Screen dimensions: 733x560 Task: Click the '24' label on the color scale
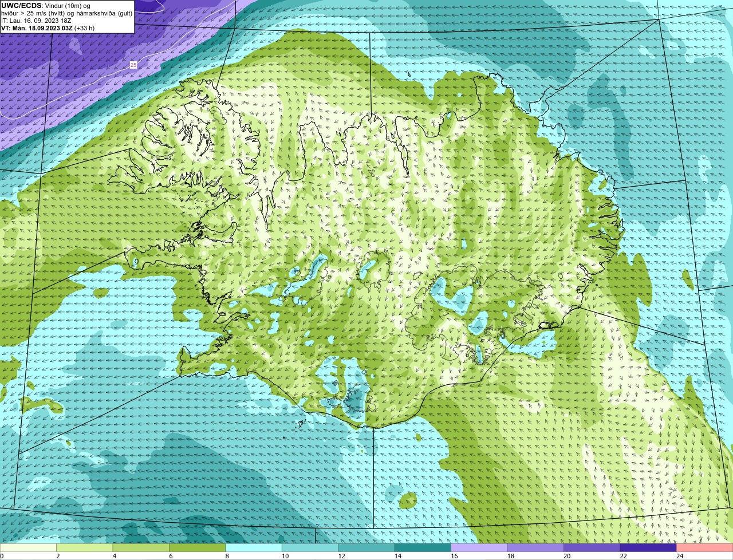(x=680, y=556)
